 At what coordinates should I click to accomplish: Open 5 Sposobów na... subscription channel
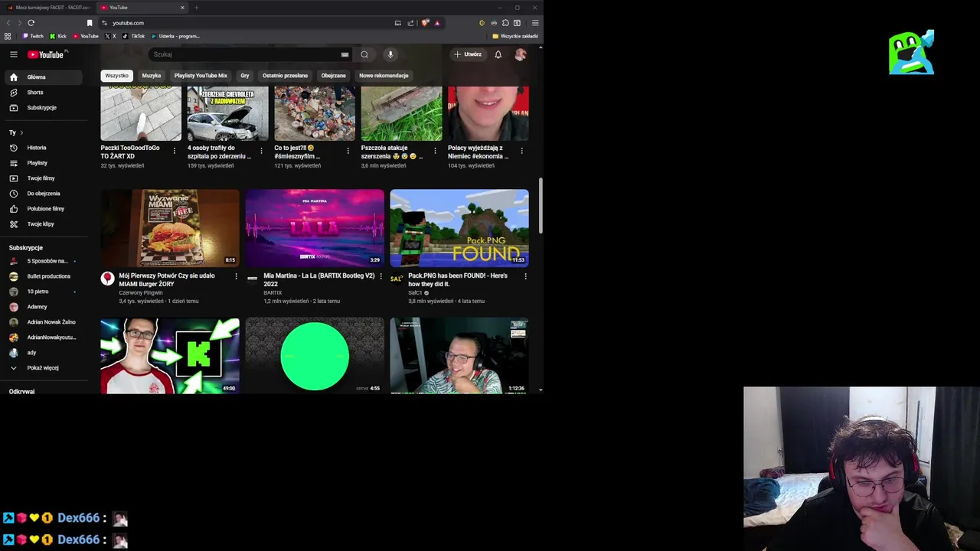44,261
